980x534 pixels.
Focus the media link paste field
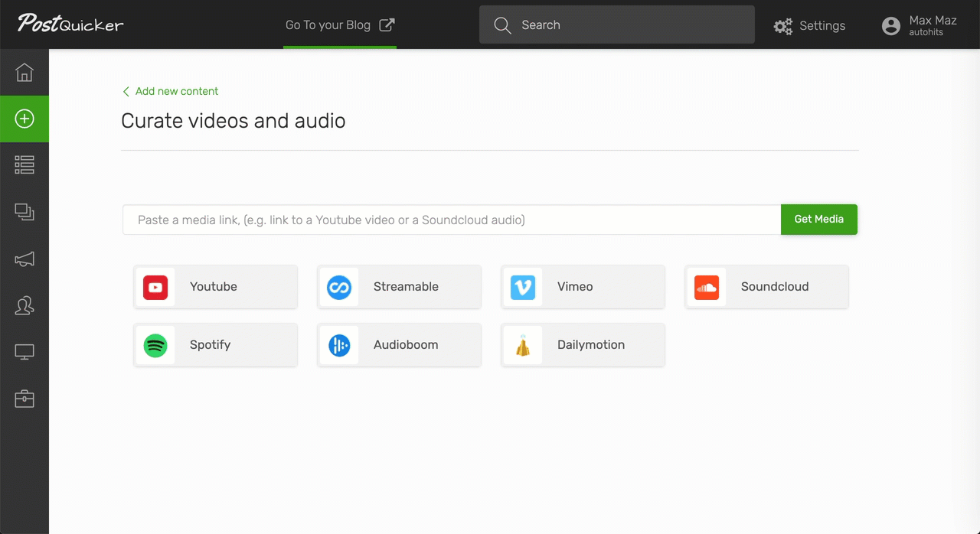coord(452,220)
